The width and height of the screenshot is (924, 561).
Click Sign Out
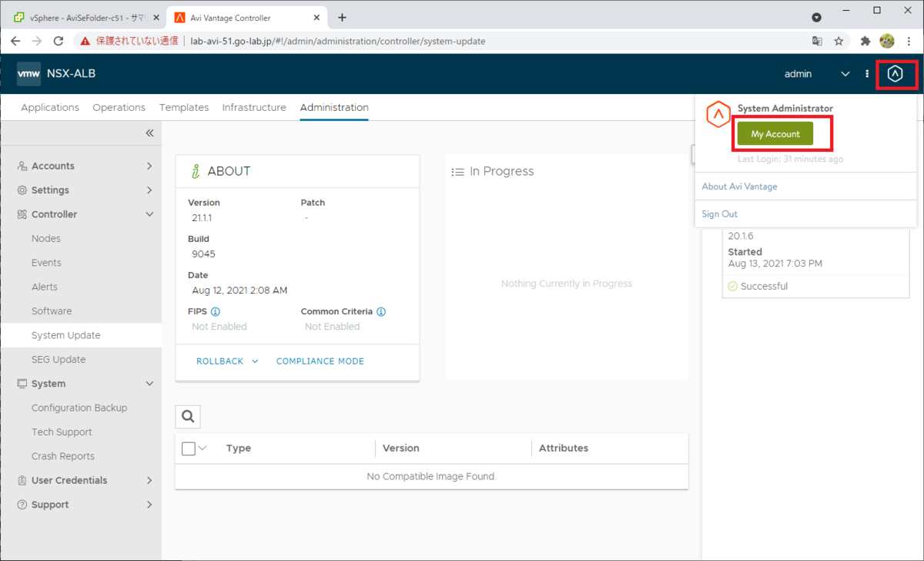click(719, 214)
